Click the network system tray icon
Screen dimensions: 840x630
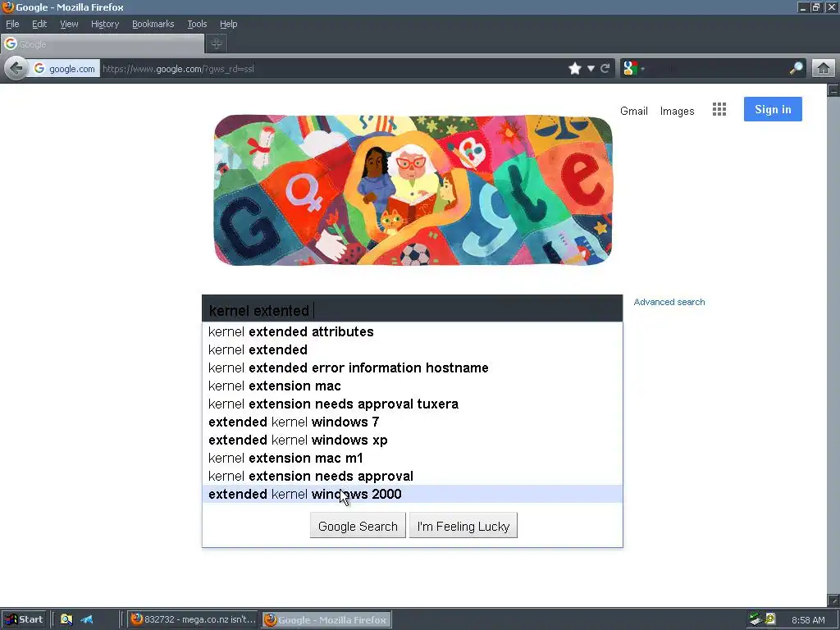[756, 619]
